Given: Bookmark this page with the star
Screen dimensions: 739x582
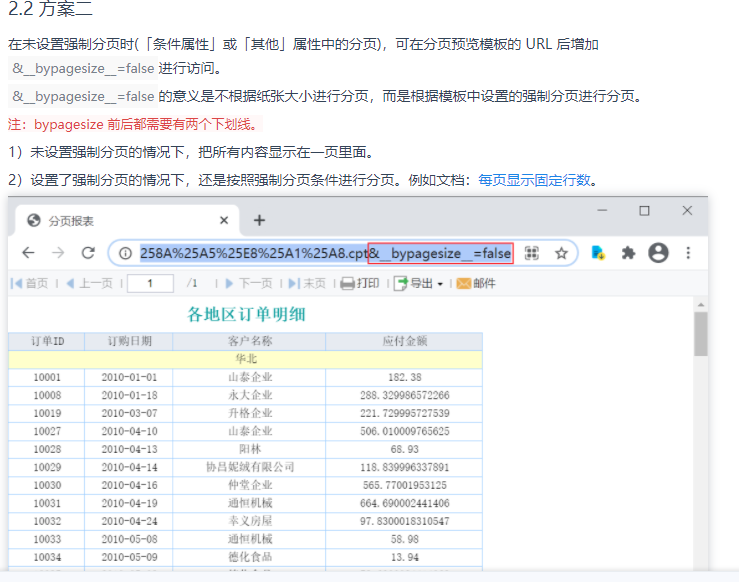Looking at the screenshot, I should click(561, 254).
